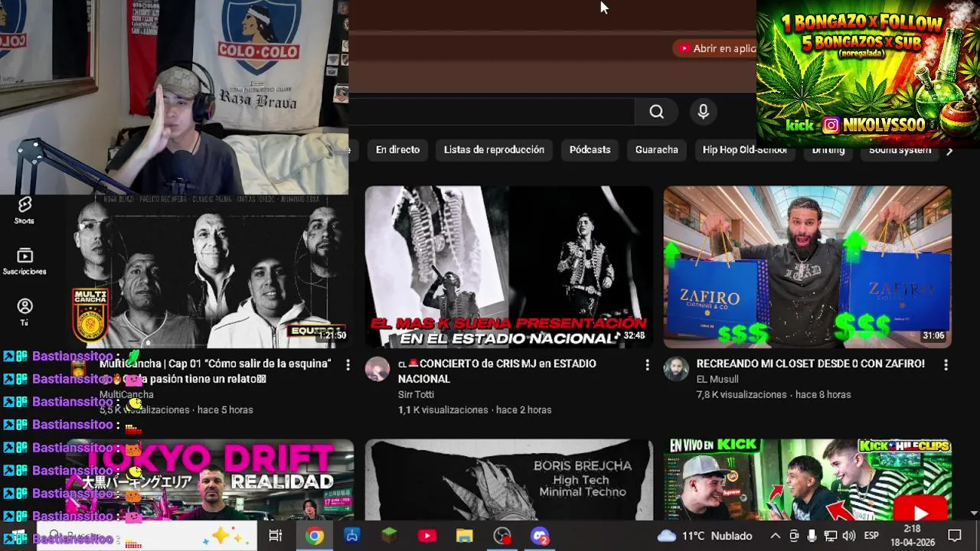The height and width of the screenshot is (551, 980).
Task: Click the microphone tray icon
Action: tap(812, 536)
